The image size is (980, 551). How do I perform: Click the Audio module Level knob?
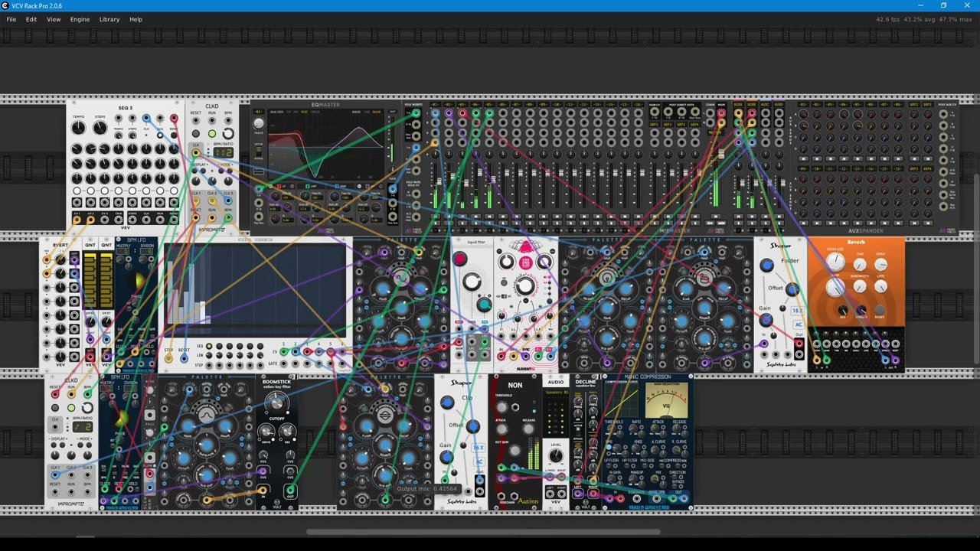coord(556,455)
